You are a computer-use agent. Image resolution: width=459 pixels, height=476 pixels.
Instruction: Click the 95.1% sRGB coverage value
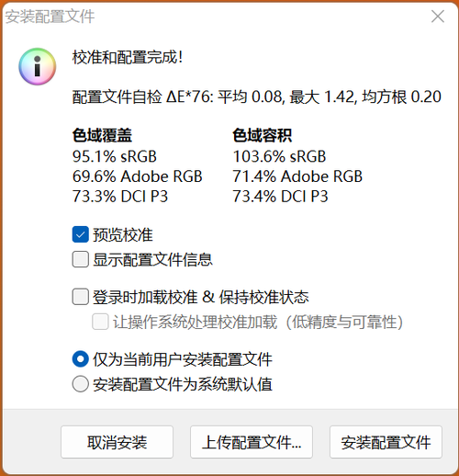tap(115, 156)
